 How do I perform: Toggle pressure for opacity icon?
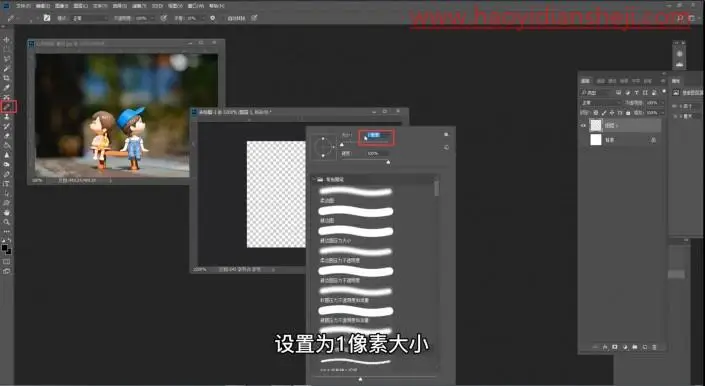click(x=164, y=18)
